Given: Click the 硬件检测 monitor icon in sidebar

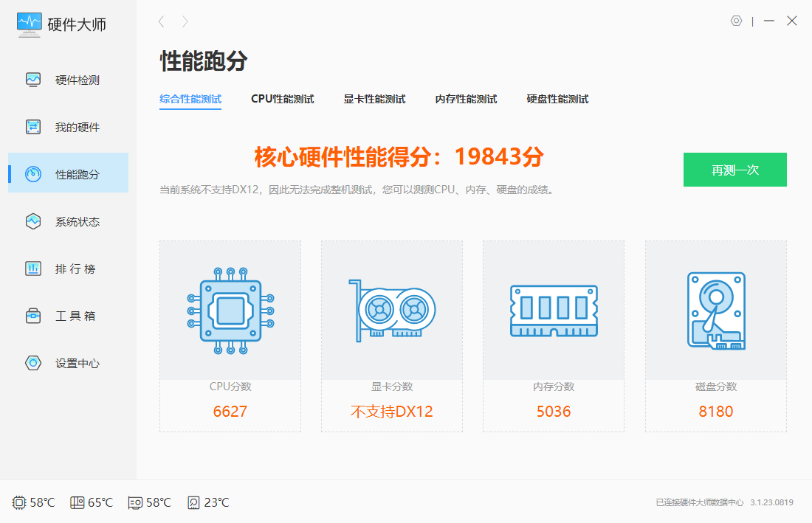Looking at the screenshot, I should pos(33,80).
